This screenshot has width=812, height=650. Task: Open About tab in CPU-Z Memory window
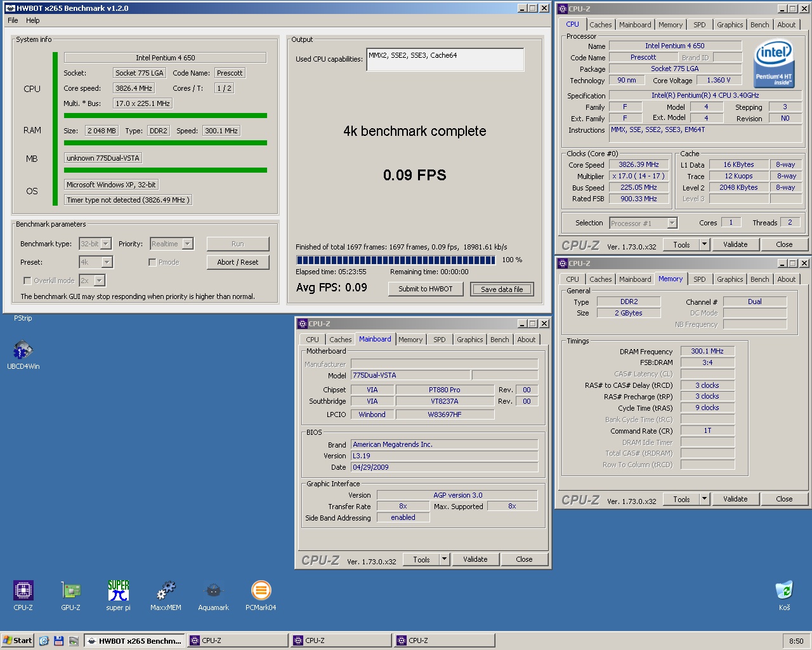point(786,279)
